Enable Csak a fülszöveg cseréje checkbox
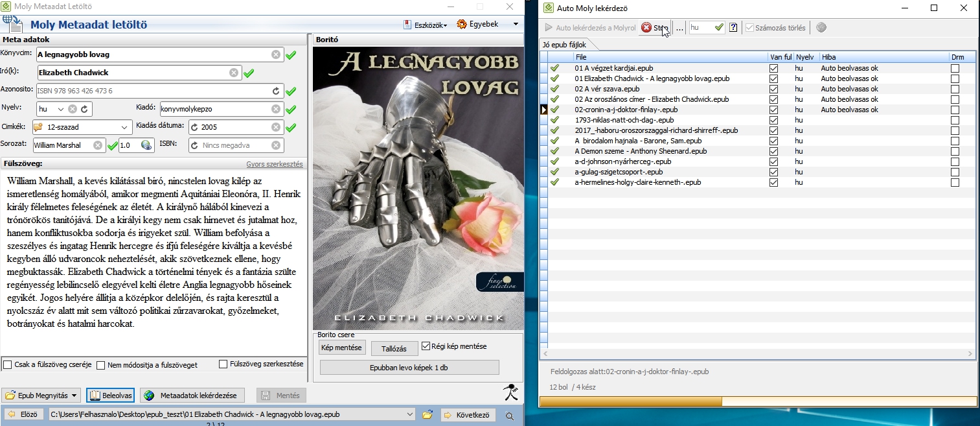Screen dimensions: 980x426 click(8, 365)
